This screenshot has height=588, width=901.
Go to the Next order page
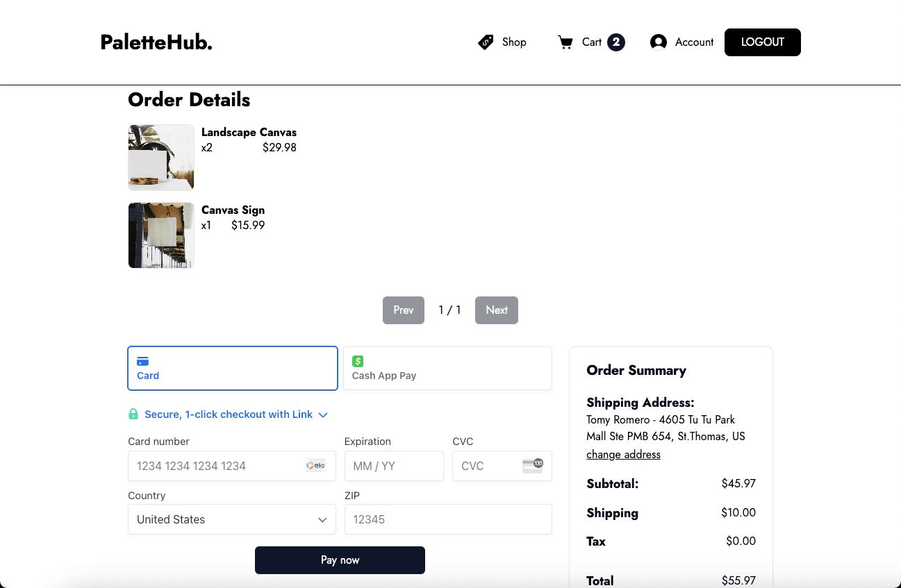pyautogui.click(x=496, y=310)
